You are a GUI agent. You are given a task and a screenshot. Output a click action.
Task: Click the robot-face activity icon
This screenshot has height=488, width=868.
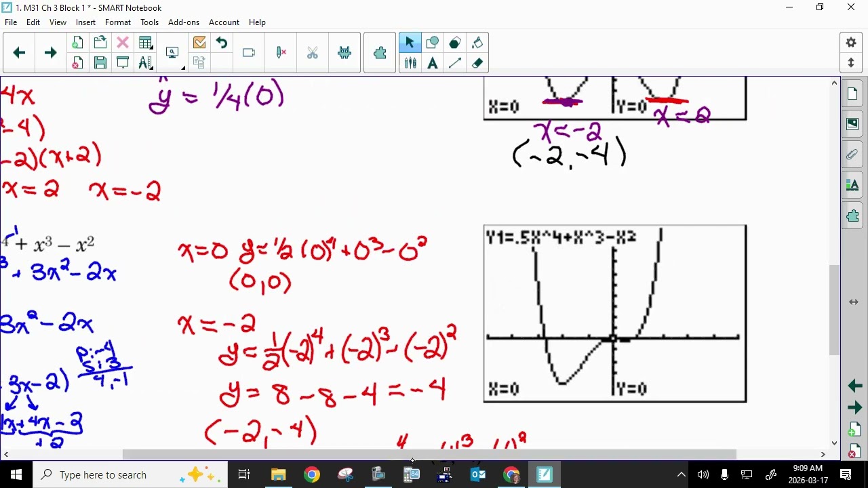[x=344, y=53]
